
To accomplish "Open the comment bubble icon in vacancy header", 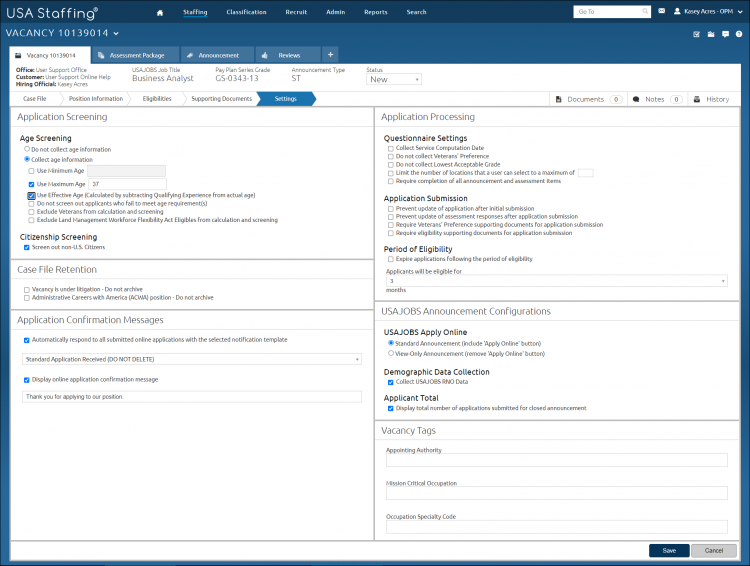I will point(725,34).
